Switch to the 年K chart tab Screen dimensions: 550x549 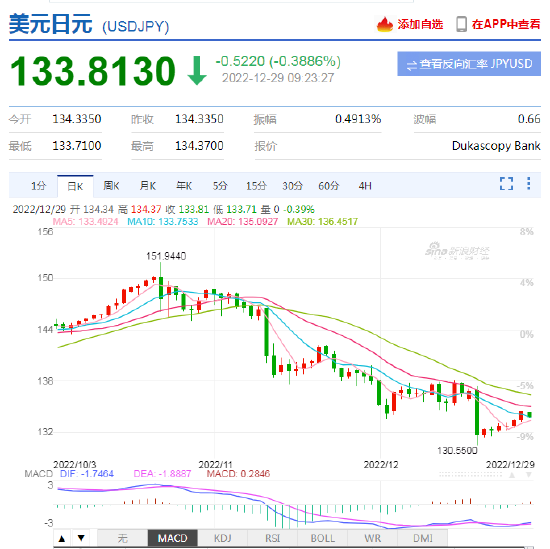(184, 186)
